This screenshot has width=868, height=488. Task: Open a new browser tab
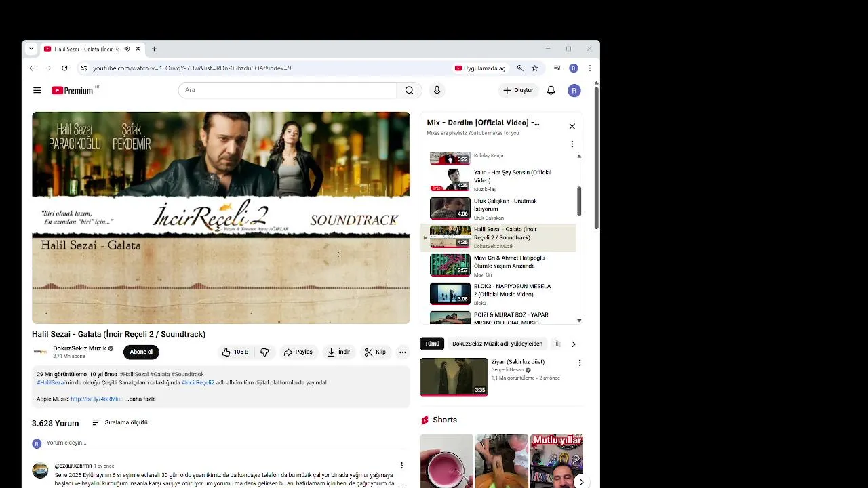pos(154,49)
